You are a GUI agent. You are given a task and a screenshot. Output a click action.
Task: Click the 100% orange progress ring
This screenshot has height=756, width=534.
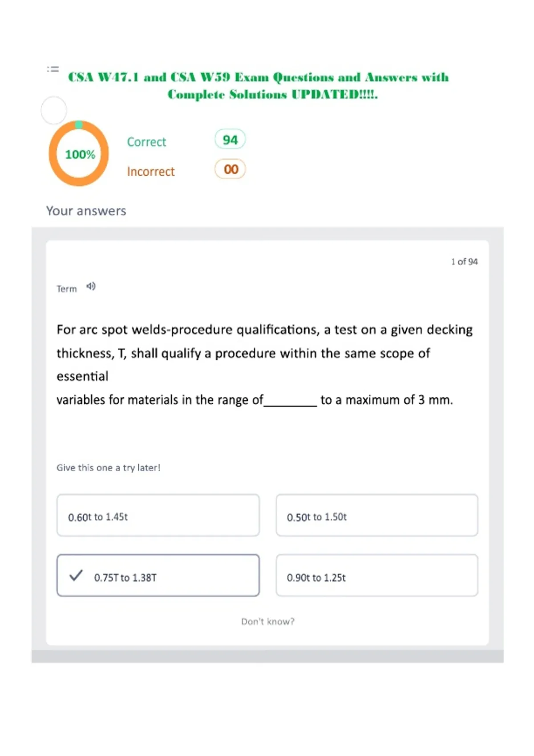pos(79,153)
